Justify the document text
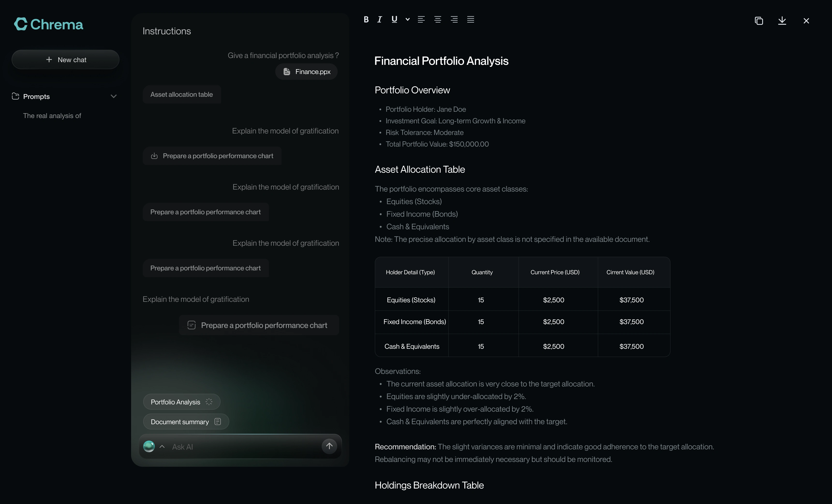 471,20
